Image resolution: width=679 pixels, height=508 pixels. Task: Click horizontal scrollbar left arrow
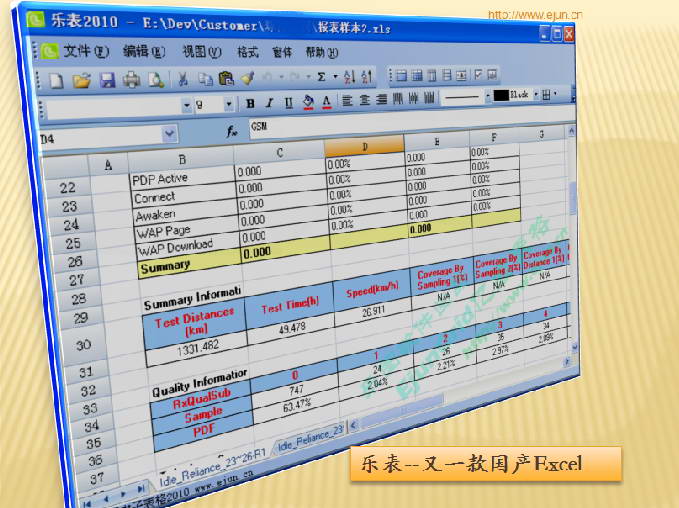pyautogui.click(x=353, y=425)
